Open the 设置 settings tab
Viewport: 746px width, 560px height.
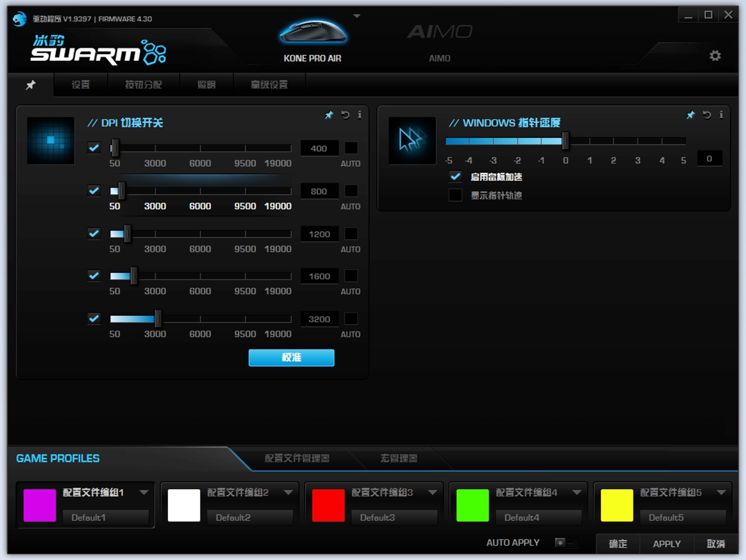(81, 85)
